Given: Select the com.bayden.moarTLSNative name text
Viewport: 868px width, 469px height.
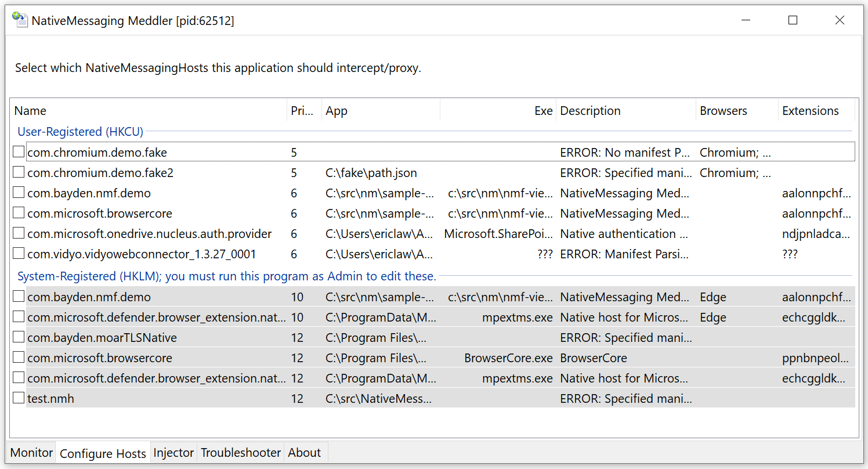Looking at the screenshot, I should pos(102,337).
